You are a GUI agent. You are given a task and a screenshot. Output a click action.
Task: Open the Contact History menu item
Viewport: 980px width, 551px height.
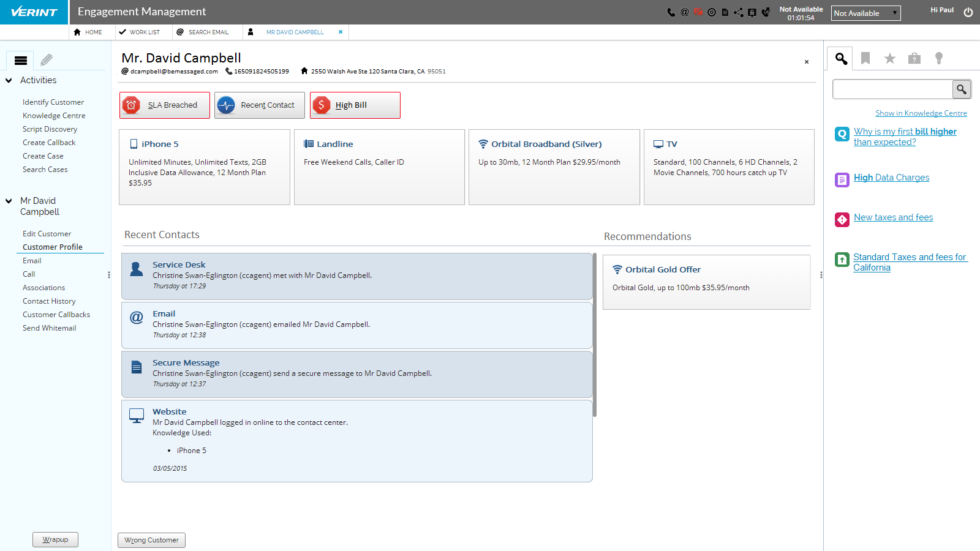click(49, 301)
